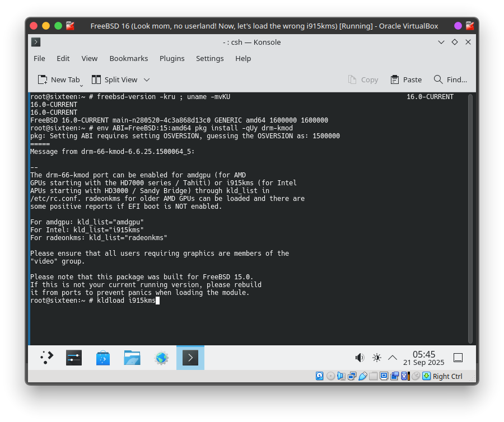This screenshot has width=504, height=422.
Task: Open the KDE application launcher
Action: (x=46, y=358)
